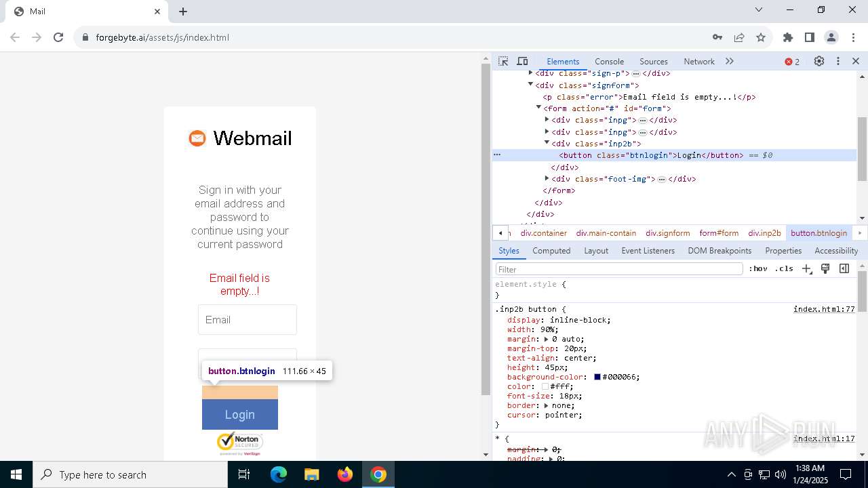Viewport: 868px width, 488px height.
Task: Toggle the :hov element state button
Action: (758, 269)
